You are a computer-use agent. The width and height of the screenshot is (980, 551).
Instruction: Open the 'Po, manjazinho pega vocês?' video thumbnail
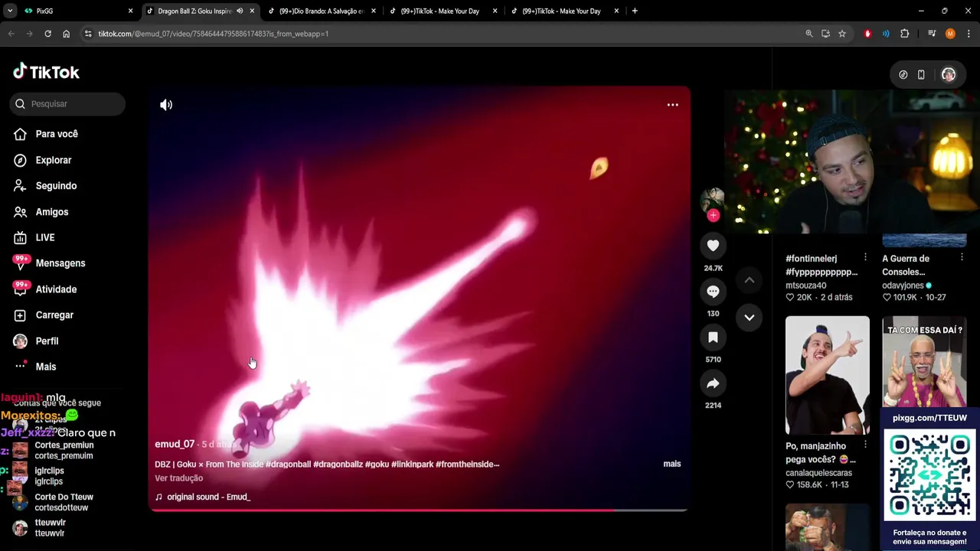pyautogui.click(x=827, y=375)
